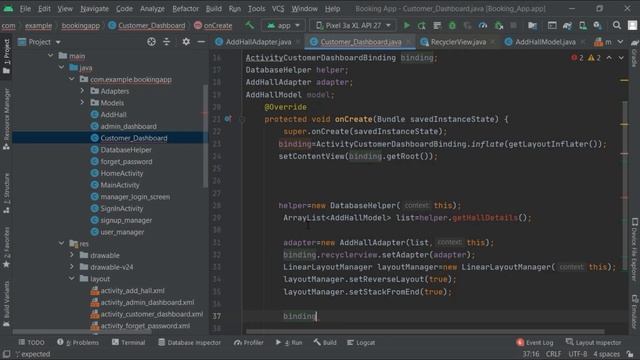
Task: Select activity_add_hall.xml layout file
Action: 132,291
